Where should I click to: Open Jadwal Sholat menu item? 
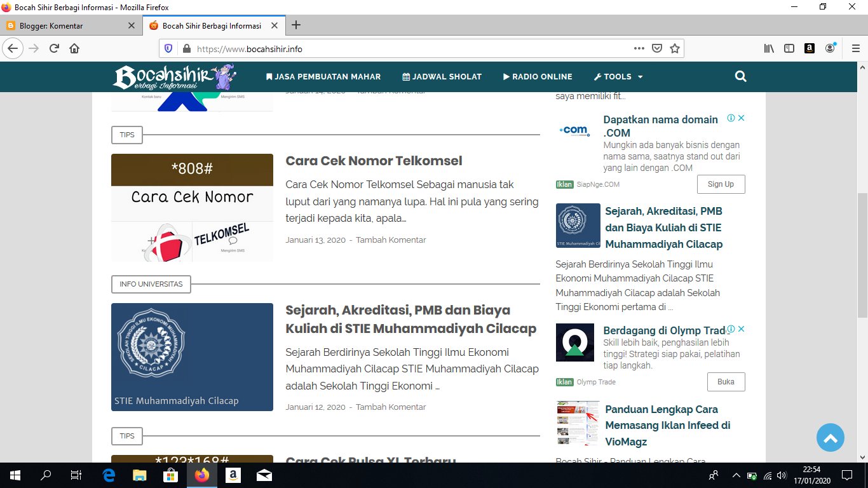[442, 76]
